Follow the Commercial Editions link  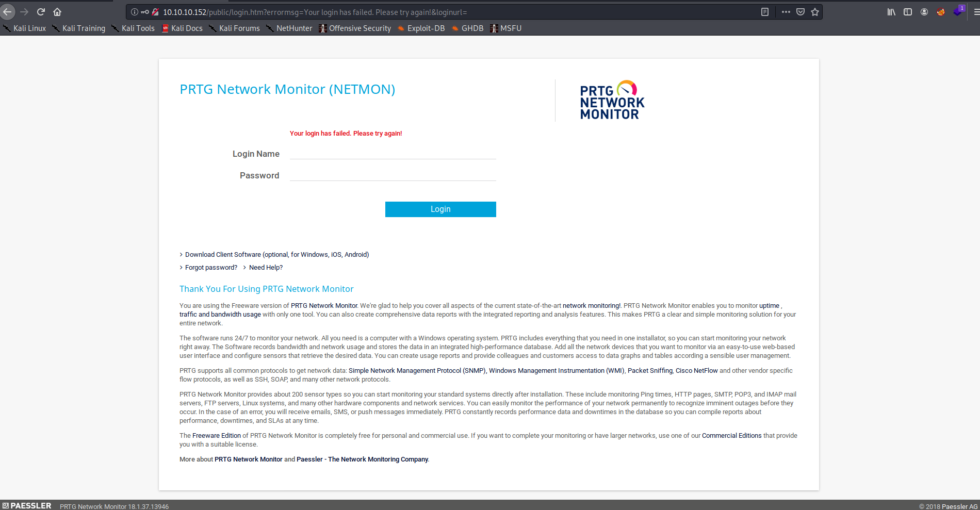731,435
